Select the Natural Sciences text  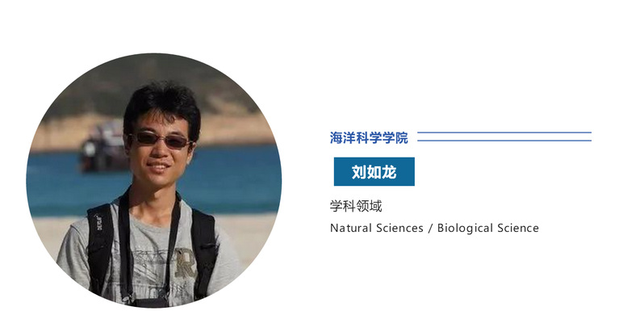(x=377, y=228)
